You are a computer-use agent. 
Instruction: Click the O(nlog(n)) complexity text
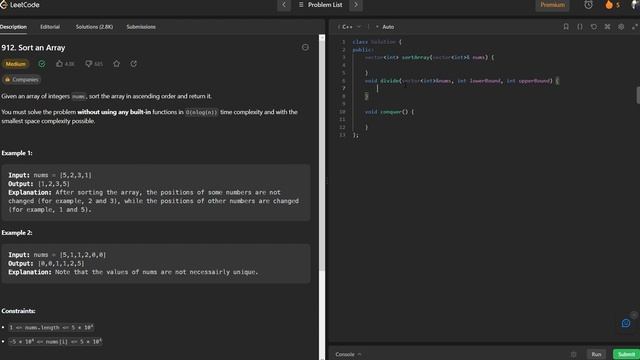pos(202,112)
